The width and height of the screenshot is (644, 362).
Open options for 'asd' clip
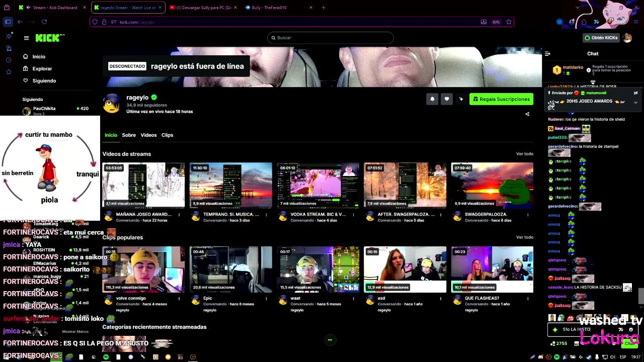click(440, 299)
